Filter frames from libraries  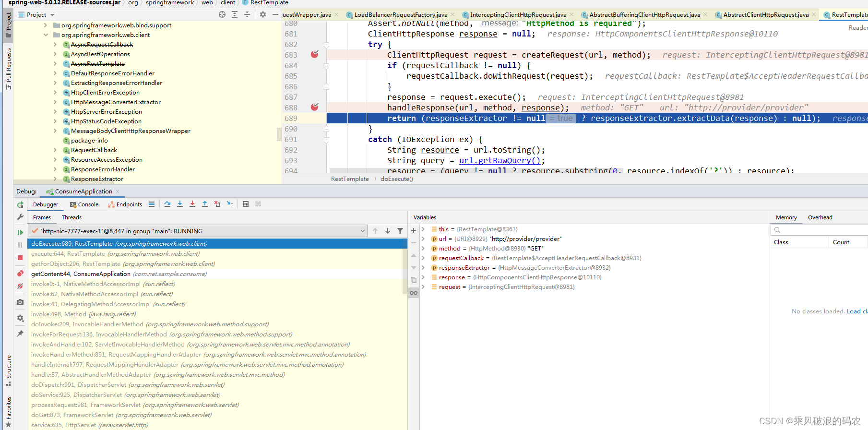tap(400, 231)
